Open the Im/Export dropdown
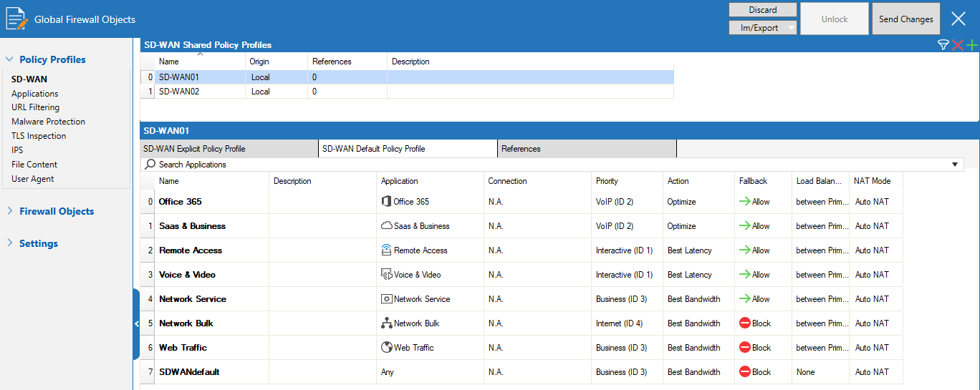The image size is (980, 390). click(790, 28)
